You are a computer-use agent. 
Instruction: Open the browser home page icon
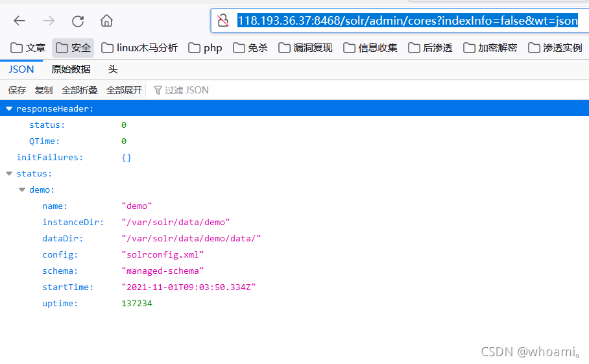pyautogui.click(x=106, y=20)
